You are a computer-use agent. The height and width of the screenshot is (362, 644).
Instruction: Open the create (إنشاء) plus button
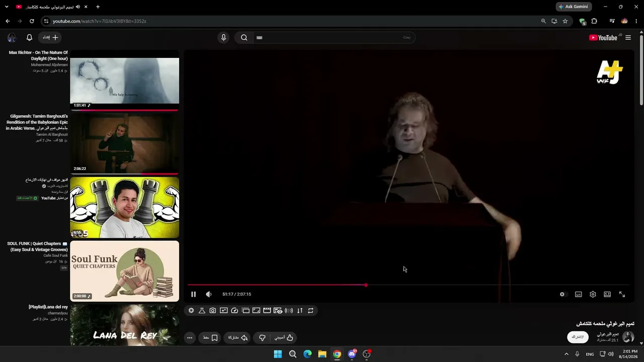pos(50,38)
